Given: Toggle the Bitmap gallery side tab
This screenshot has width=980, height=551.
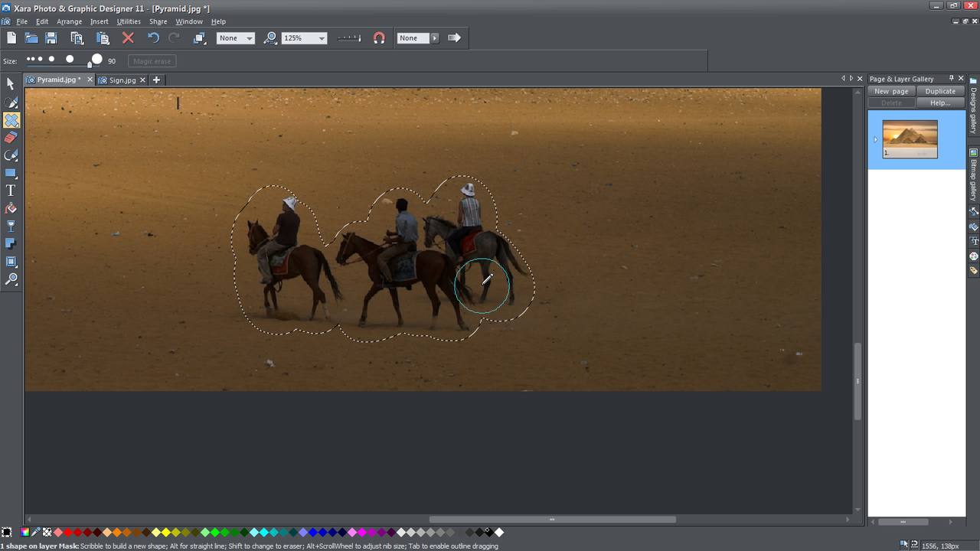Looking at the screenshot, I should [974, 174].
